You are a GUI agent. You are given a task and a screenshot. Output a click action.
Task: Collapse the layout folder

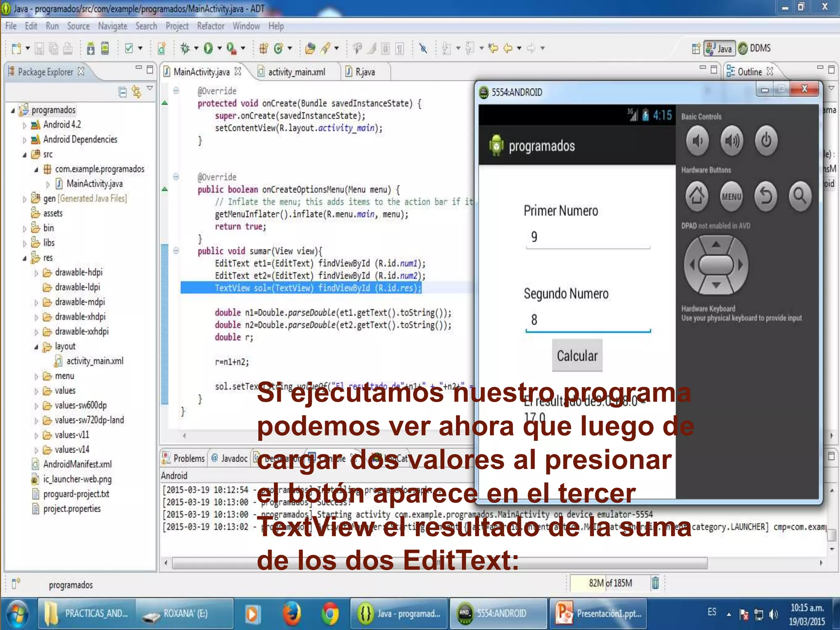click(36, 347)
